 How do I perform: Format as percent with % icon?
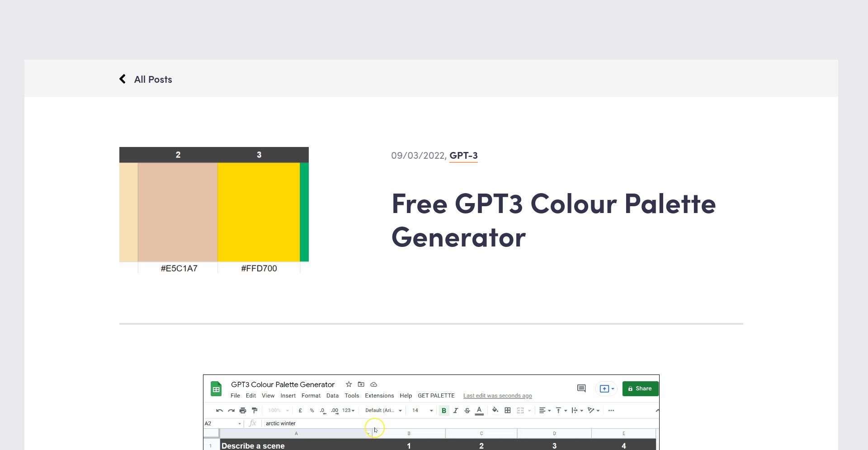tap(312, 411)
